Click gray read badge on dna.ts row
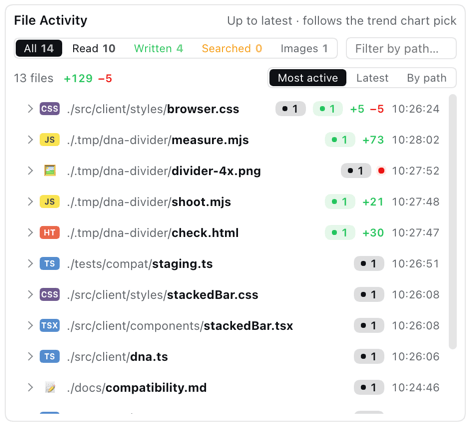The width and height of the screenshot is (472, 427). pos(369,356)
